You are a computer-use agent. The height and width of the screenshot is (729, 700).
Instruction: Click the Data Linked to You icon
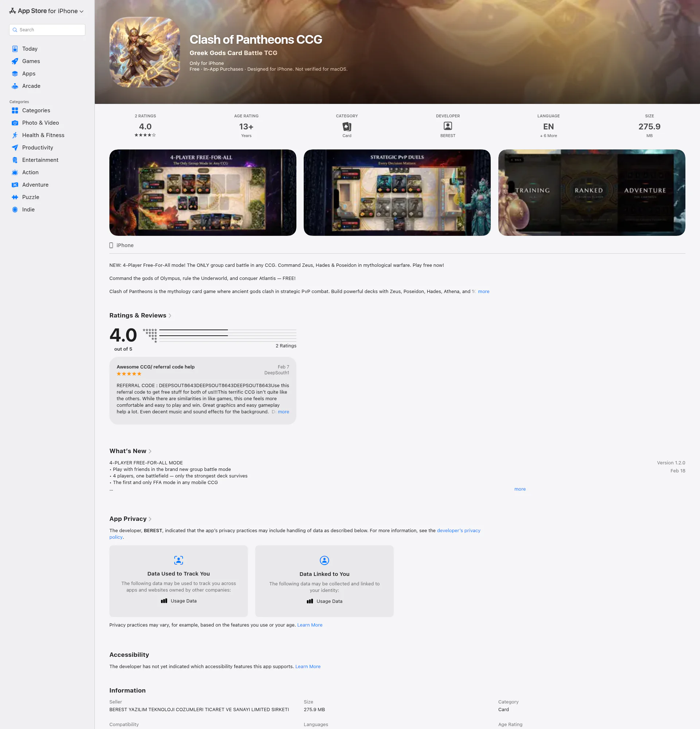pyautogui.click(x=324, y=560)
